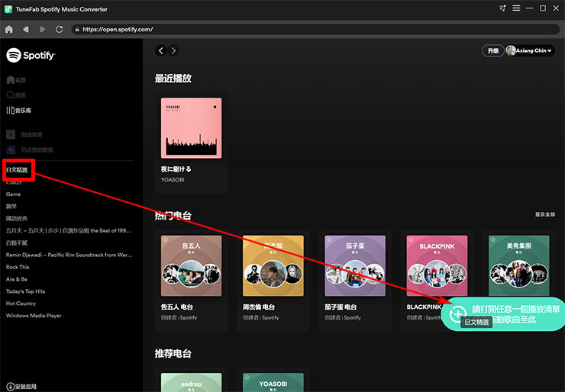Click the Spotify forward chevron button
565x392 pixels.
(174, 50)
